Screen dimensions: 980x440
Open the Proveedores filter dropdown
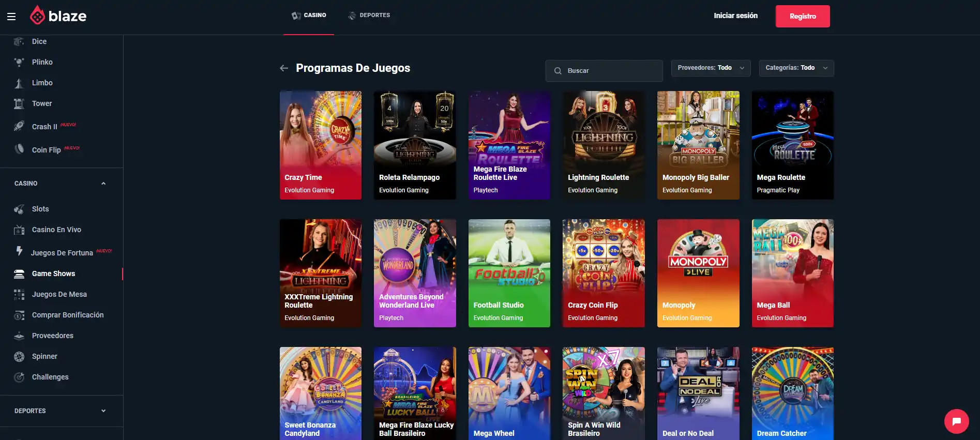[711, 68]
